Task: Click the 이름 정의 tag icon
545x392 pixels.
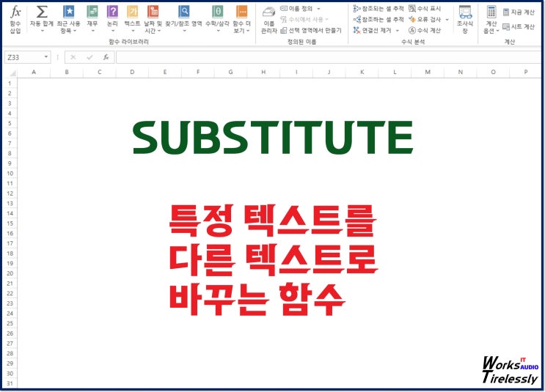Action: pos(284,9)
